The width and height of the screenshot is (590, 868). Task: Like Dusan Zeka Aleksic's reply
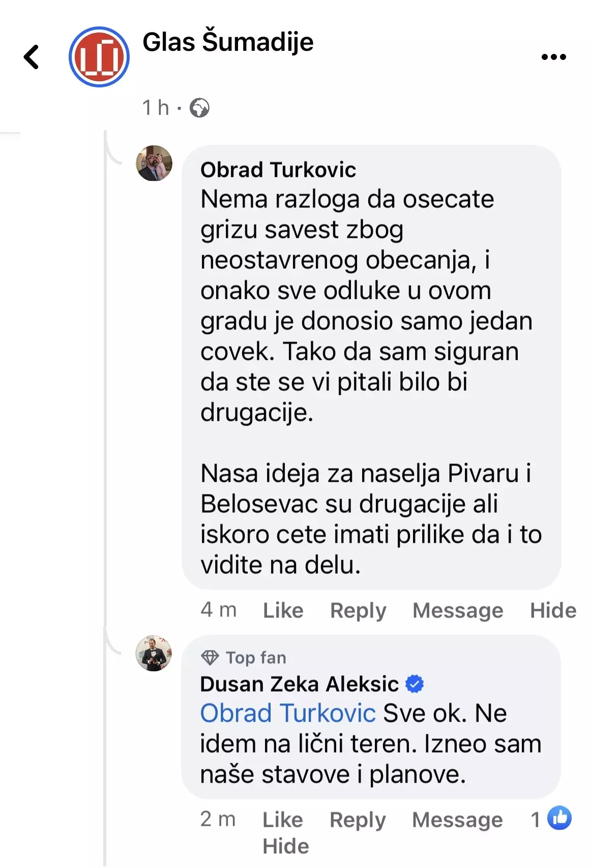(x=282, y=819)
